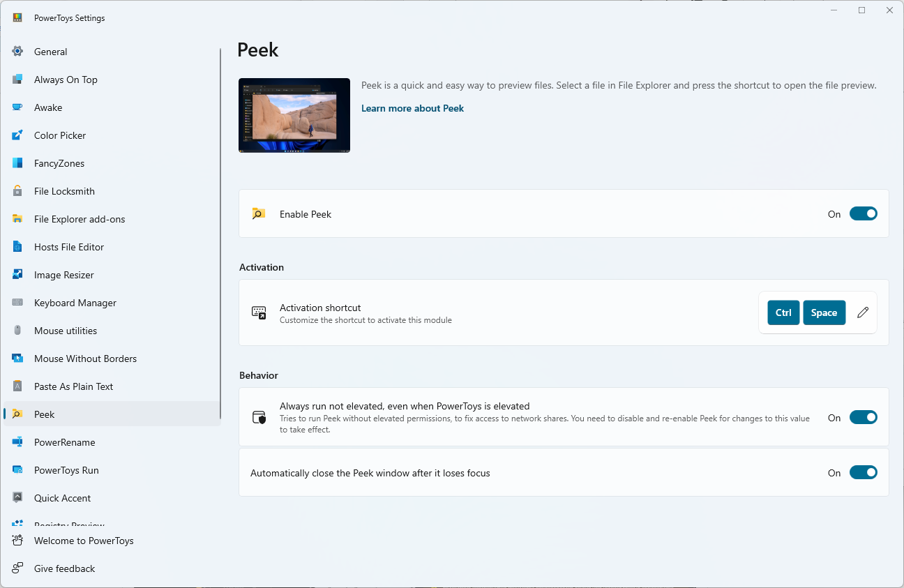Click the Peek preview thumbnail image
The image size is (904, 588).
tap(294, 114)
